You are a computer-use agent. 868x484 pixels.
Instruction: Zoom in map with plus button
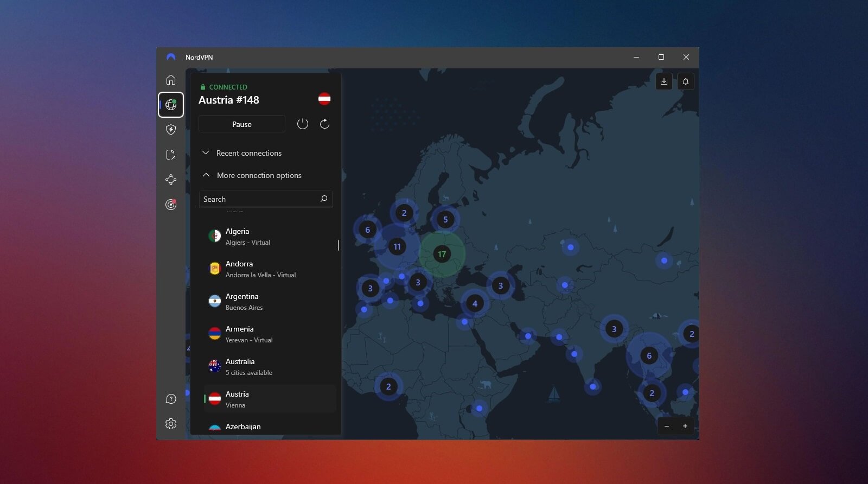[x=685, y=426]
